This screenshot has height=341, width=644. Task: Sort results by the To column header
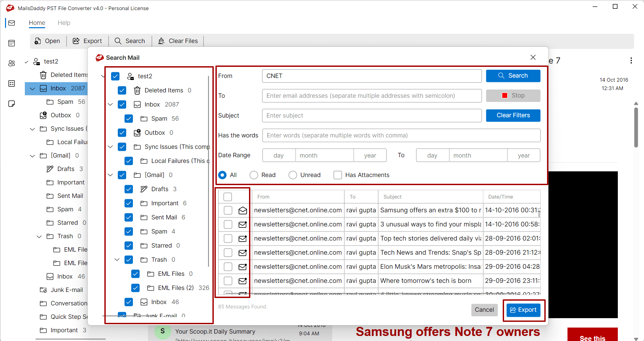click(x=361, y=197)
